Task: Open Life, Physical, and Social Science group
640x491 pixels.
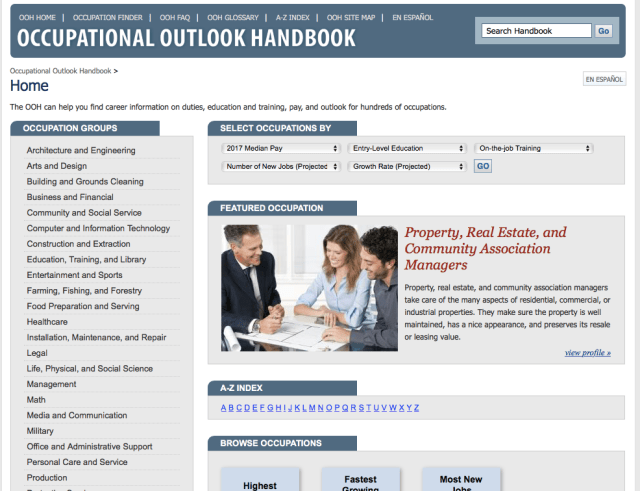Action: [90, 369]
